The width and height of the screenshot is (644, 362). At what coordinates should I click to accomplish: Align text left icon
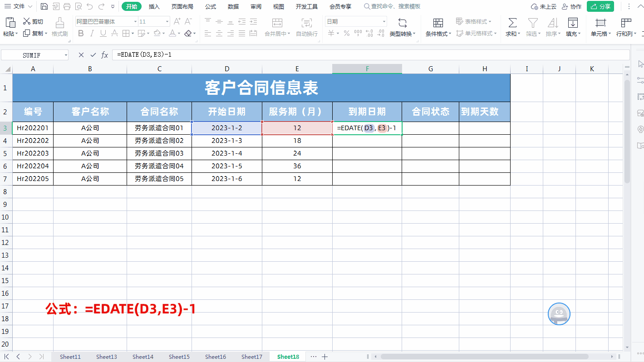(208, 33)
